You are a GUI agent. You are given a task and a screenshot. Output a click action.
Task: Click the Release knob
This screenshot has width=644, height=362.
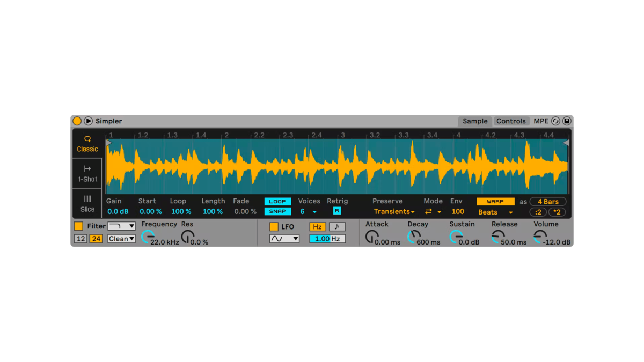[x=498, y=237]
